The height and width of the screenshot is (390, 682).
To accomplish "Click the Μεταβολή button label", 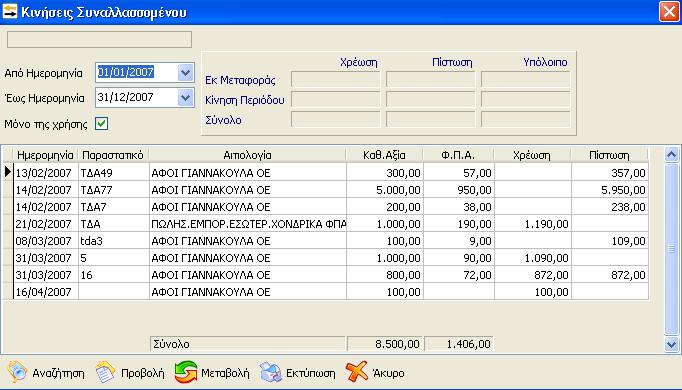I will 225,373.
